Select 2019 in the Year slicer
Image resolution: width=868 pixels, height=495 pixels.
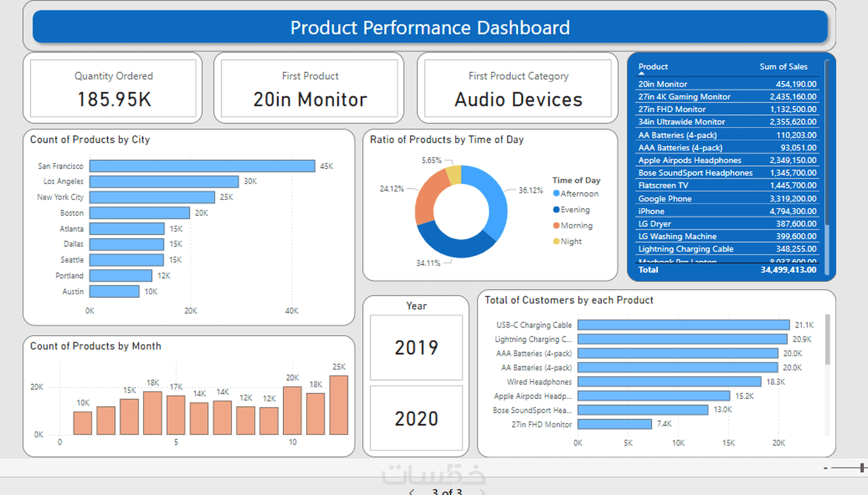416,348
